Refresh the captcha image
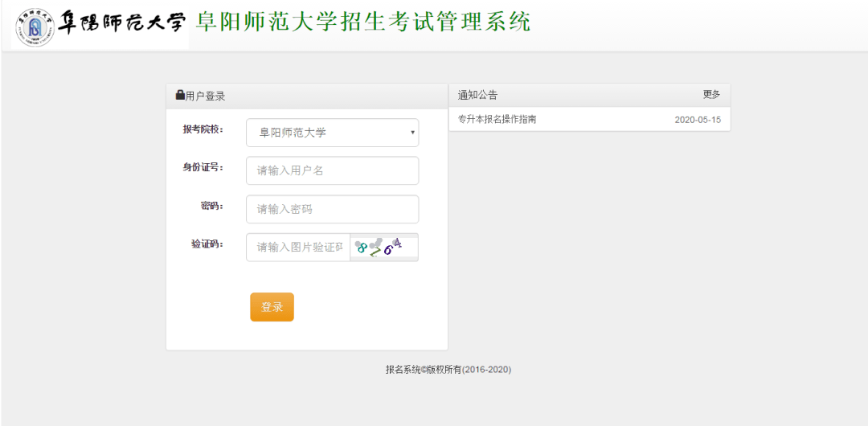The image size is (868, 426). [x=384, y=247]
